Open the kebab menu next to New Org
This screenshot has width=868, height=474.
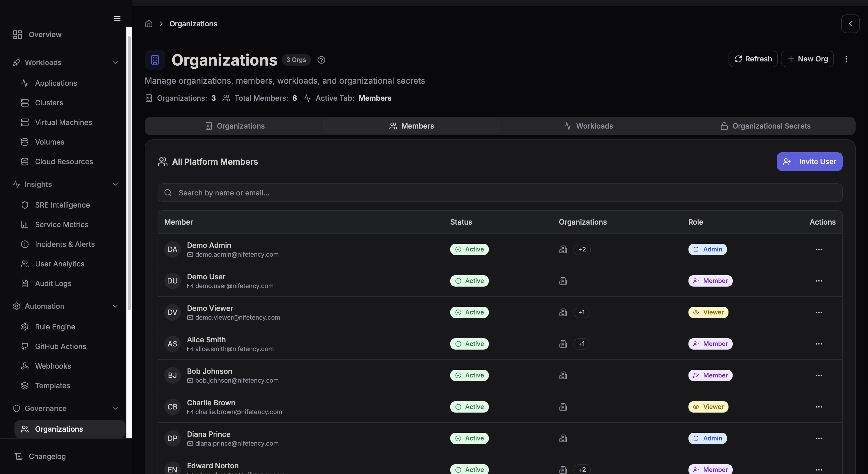coord(846,59)
